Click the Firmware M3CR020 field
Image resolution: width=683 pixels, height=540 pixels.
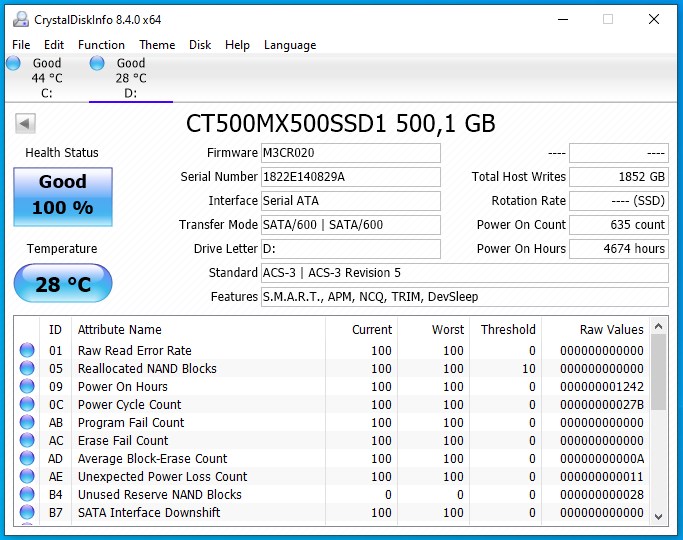(x=350, y=153)
